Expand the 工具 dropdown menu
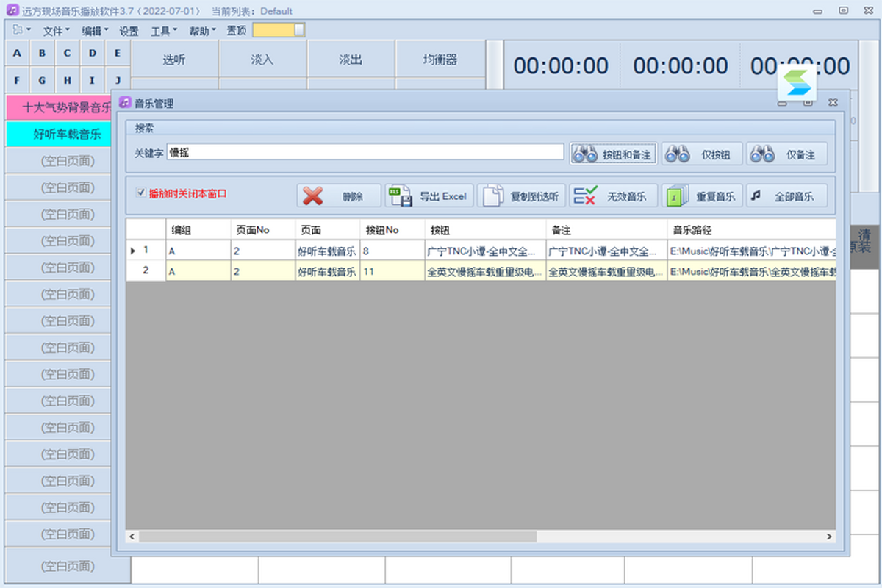This screenshot has height=588, width=882. point(163,31)
